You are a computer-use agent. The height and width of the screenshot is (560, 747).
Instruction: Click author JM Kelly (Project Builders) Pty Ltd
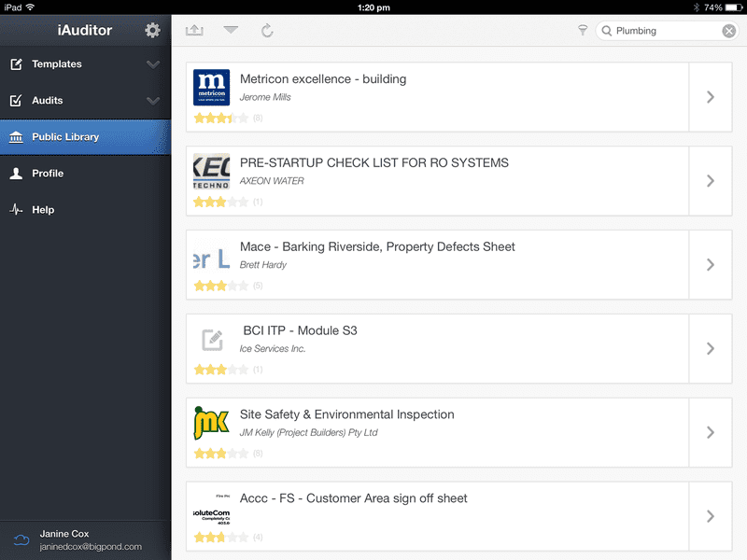click(308, 432)
